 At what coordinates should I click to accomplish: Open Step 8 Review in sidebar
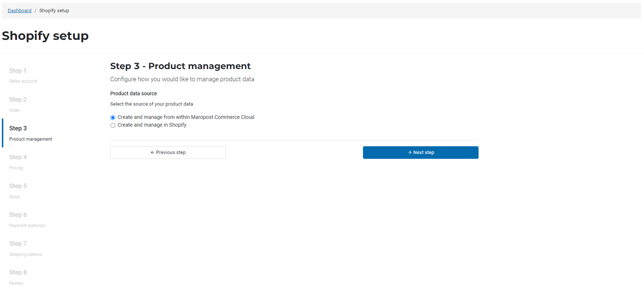coord(18,277)
